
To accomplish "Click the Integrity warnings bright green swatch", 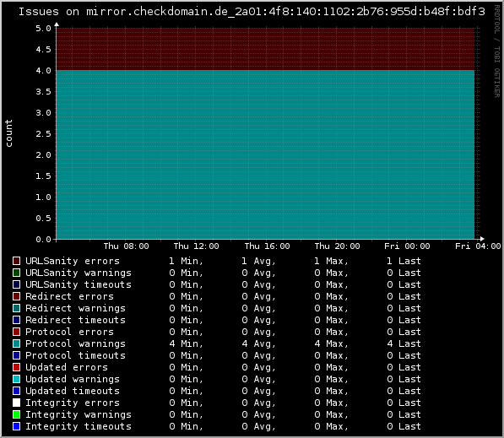I will click(x=16, y=414).
